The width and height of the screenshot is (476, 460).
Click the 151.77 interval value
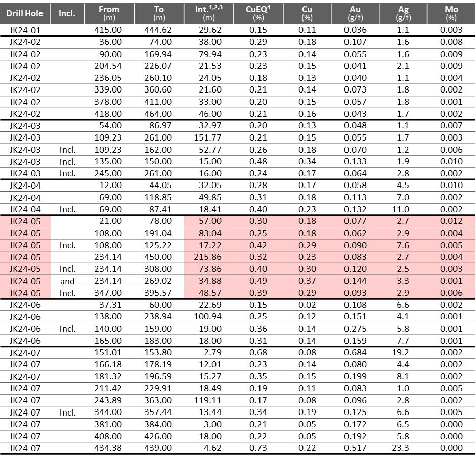208,138
